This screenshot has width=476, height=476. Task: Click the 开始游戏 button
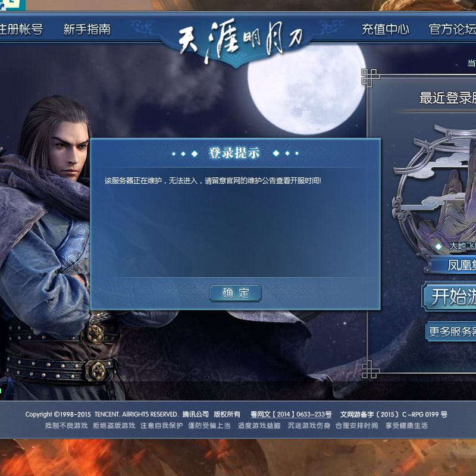(449, 296)
